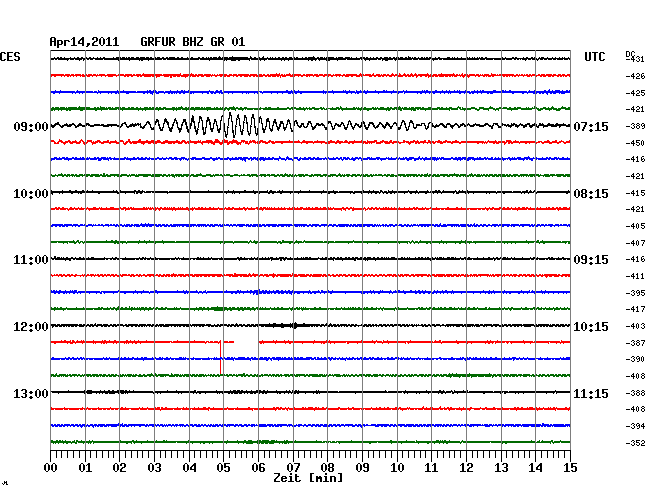This screenshot has width=650, height=494.
Task: Click the "04" minute axis label
Action: click(x=189, y=467)
